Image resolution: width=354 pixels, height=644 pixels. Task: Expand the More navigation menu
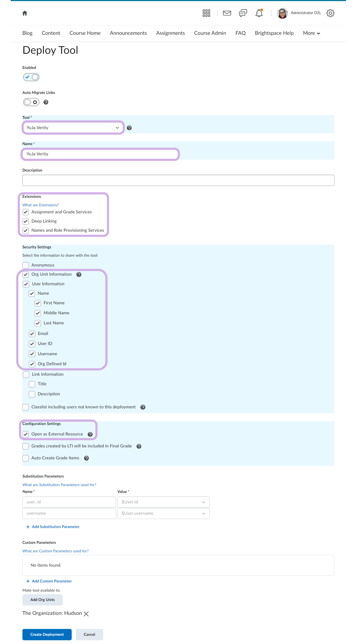point(311,33)
